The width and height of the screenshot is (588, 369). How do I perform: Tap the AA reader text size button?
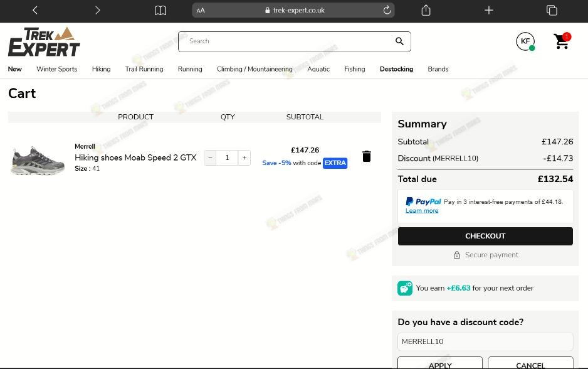(201, 11)
